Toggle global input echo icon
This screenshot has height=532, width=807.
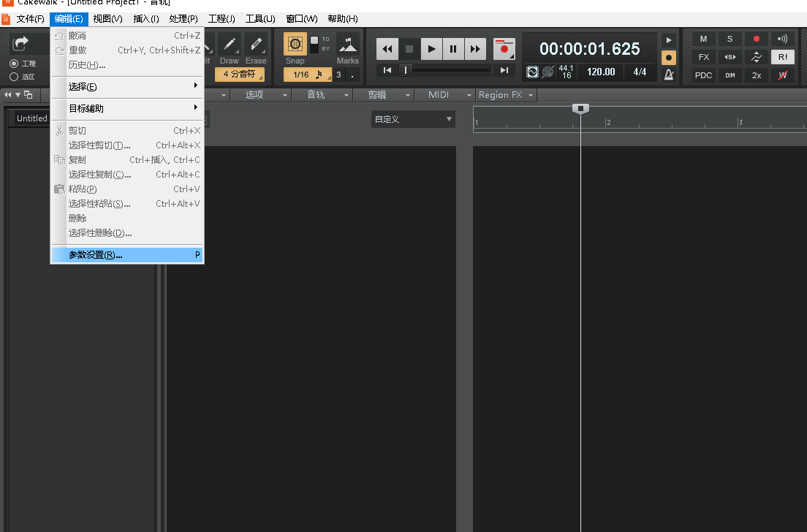(x=782, y=39)
